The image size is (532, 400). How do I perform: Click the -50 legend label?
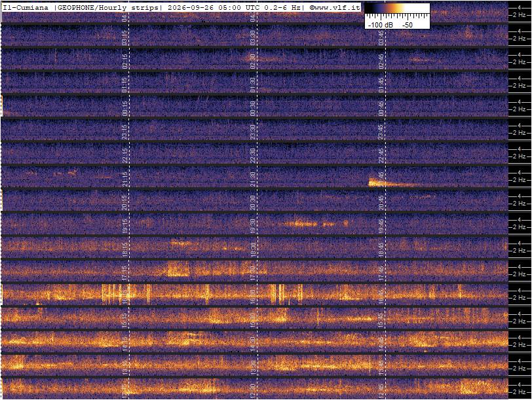(407, 25)
